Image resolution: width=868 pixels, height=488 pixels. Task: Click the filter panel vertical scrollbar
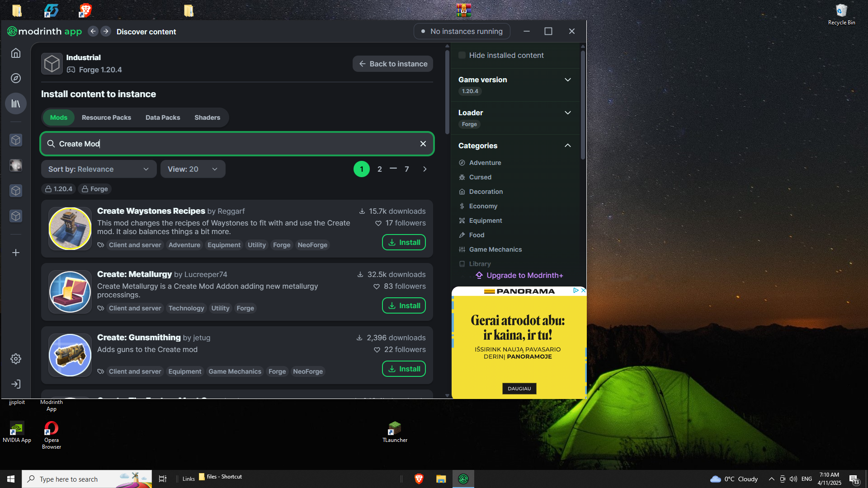(x=583, y=104)
